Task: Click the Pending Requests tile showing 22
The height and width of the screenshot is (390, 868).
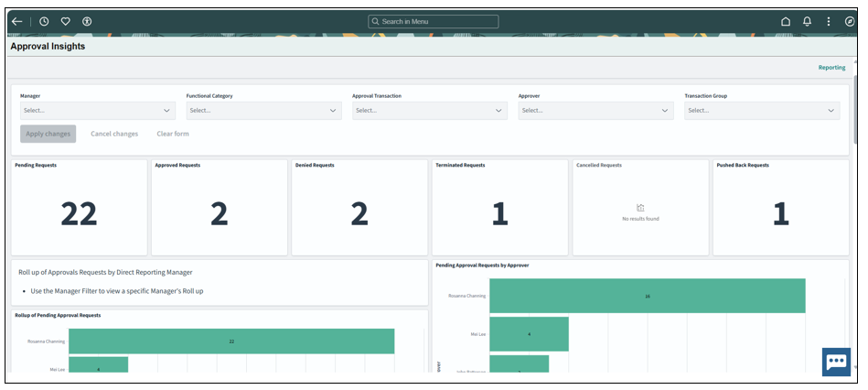Action: click(79, 208)
